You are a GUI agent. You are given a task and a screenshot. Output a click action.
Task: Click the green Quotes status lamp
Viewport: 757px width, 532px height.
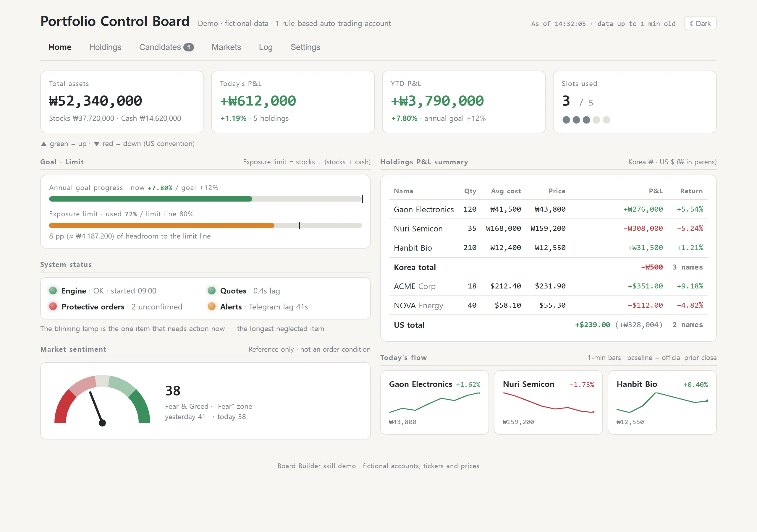coord(212,291)
